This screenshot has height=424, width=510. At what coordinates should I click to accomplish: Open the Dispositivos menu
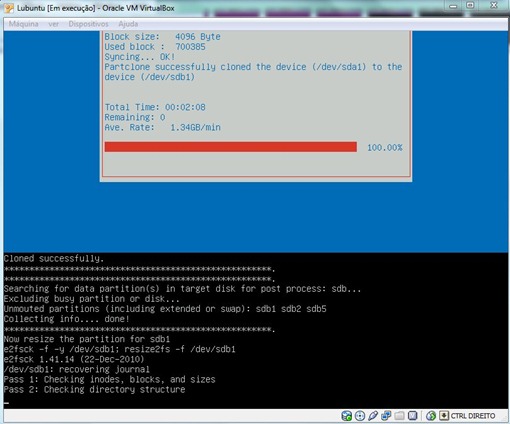[88, 24]
